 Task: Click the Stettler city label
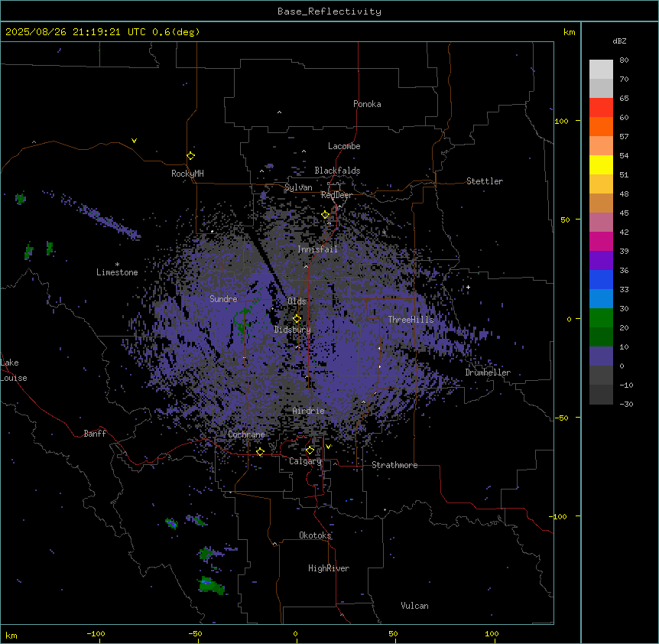[485, 181]
